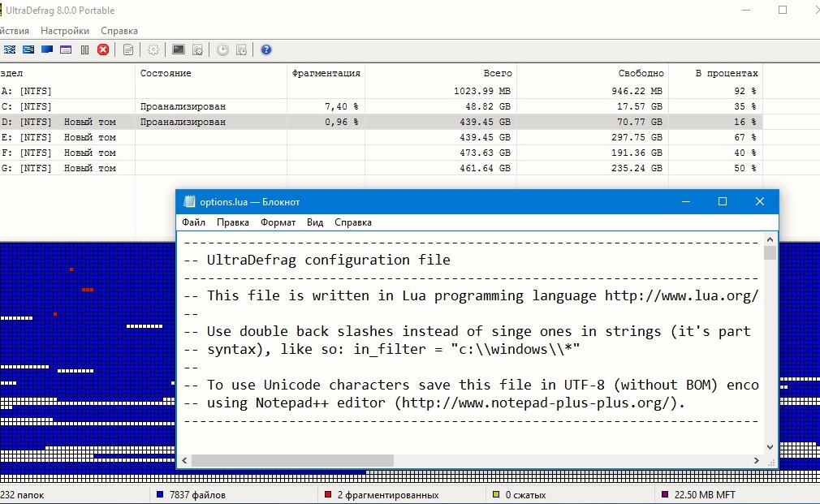The image size is (820, 504).
Task: Click the 473.63 GB total size cell
Action: (x=485, y=153)
